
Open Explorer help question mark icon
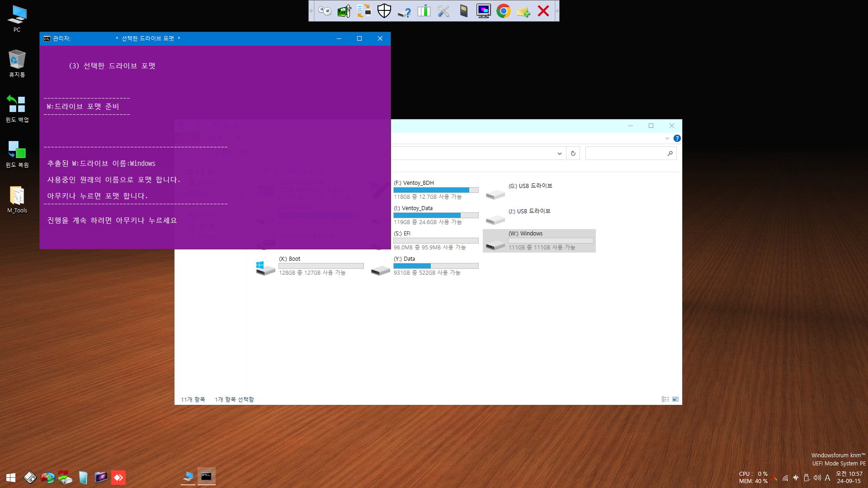click(x=677, y=138)
